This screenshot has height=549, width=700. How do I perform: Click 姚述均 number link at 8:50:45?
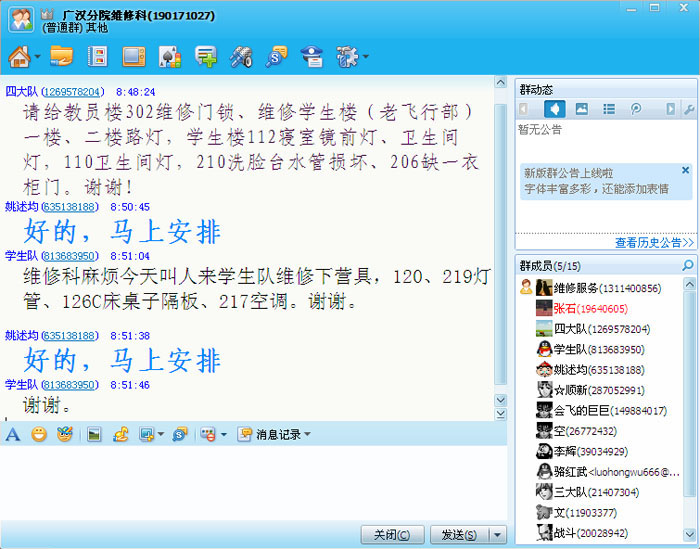point(69,207)
